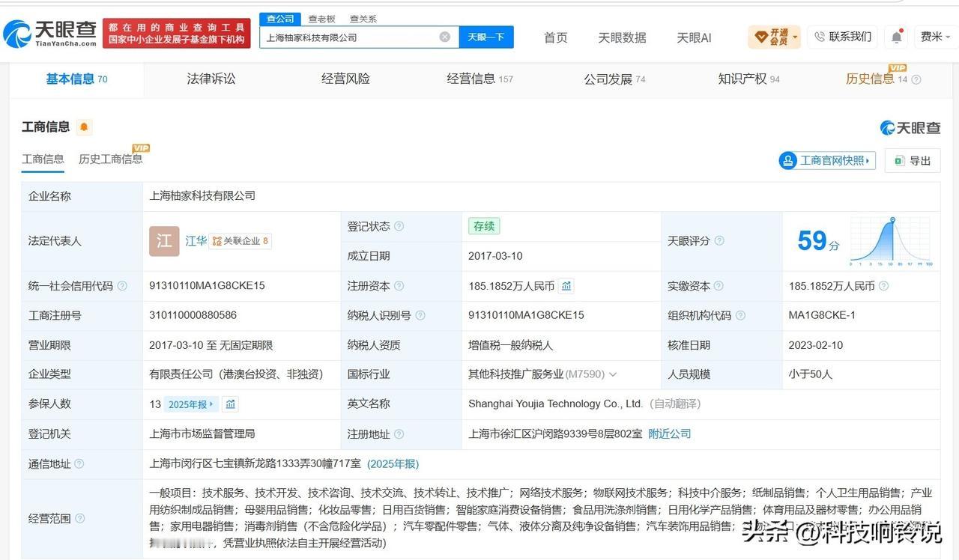Screen dimensions: 959x560
Task: Click the 天眼一下 search button
Action: 486,37
